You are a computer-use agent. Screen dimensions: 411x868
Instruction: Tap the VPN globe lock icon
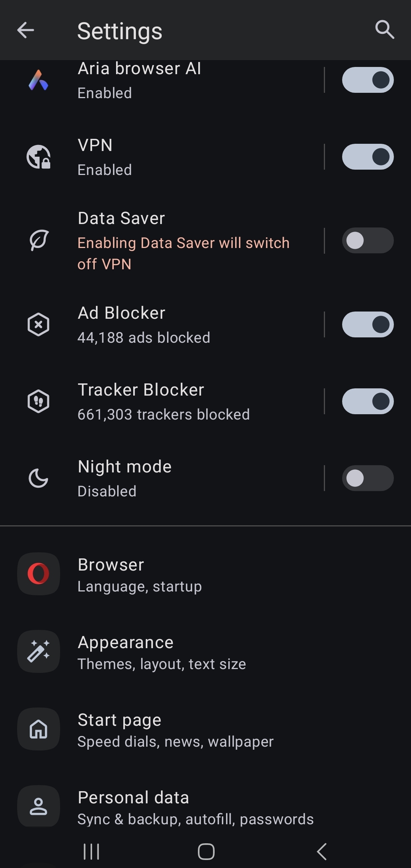tap(38, 157)
